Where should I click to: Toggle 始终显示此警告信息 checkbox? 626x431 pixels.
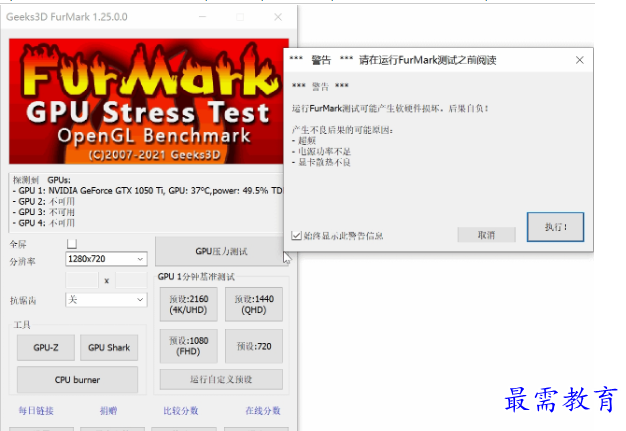point(296,235)
